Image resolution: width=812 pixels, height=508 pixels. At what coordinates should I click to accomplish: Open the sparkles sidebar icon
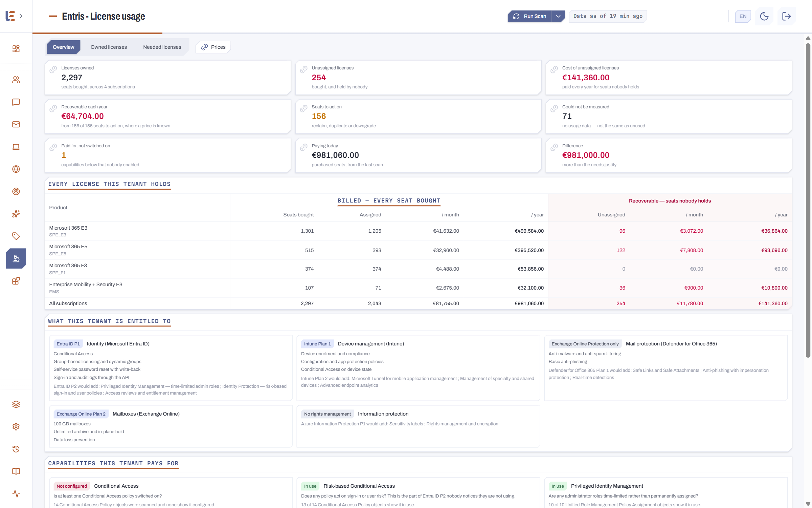coord(16,214)
